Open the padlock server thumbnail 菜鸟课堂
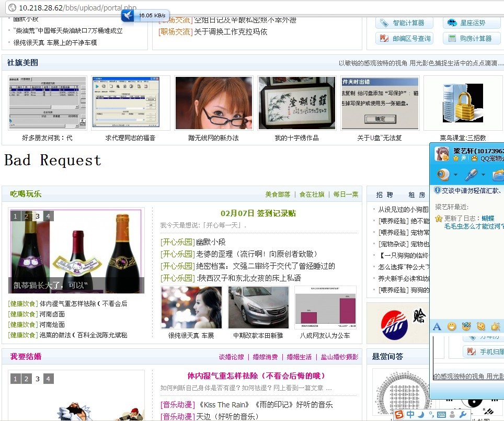This screenshot has width=504, height=421. tap(463, 103)
